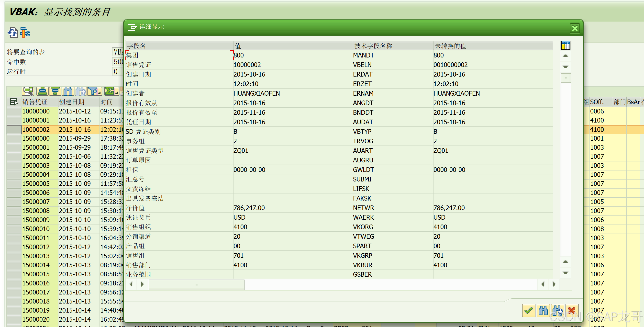Sort descending using the toolbar icon
644x327 pixels.
coord(55,91)
